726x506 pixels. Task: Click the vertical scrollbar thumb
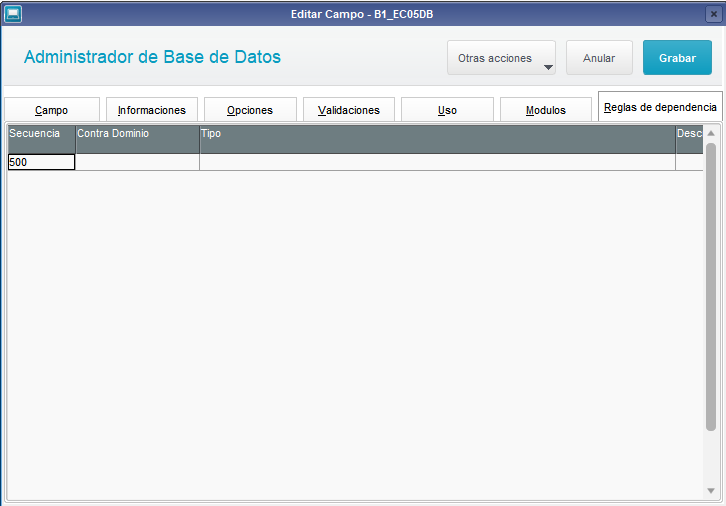tap(711, 287)
